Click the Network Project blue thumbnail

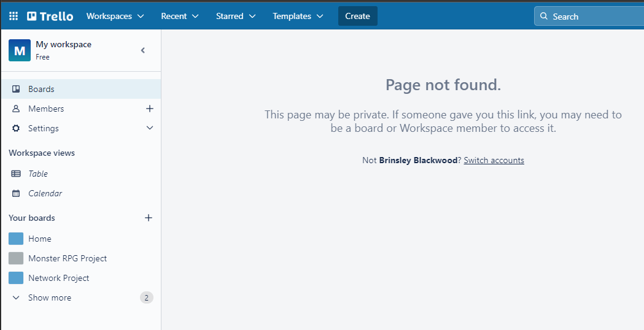click(16, 278)
